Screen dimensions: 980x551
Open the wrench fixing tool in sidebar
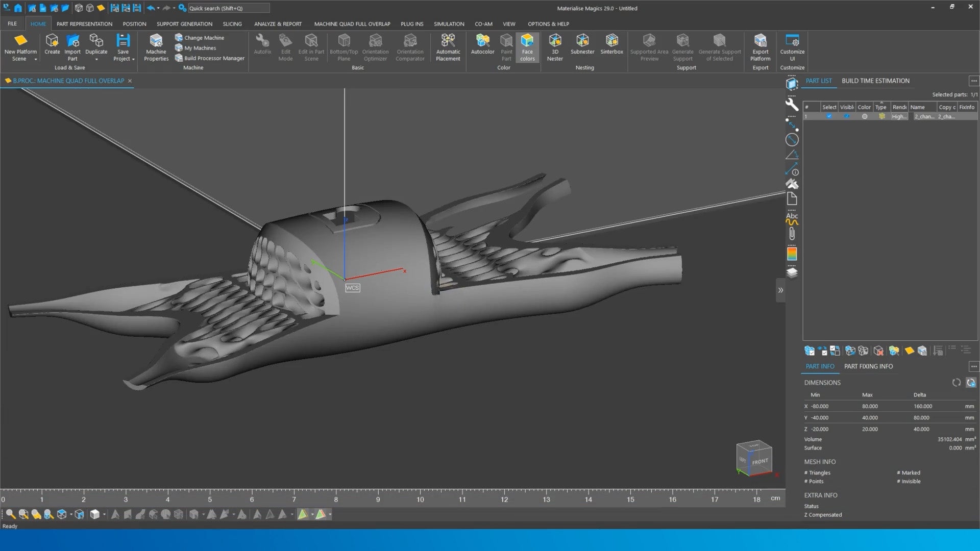(x=792, y=105)
